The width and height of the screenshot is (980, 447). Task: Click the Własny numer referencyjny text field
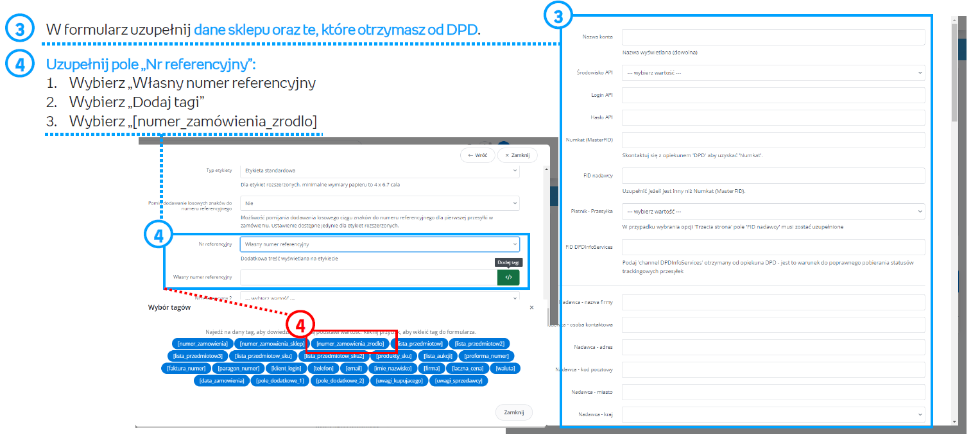(x=368, y=277)
